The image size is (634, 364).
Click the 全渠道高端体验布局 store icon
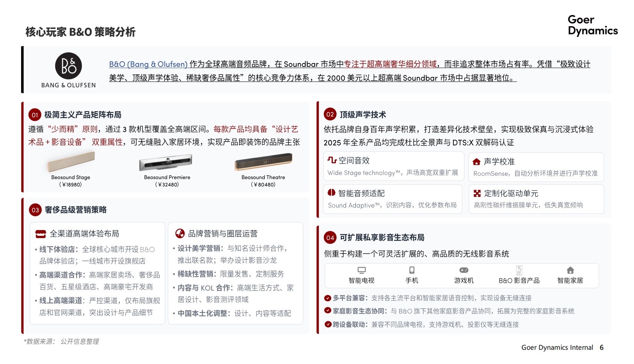coord(40,234)
